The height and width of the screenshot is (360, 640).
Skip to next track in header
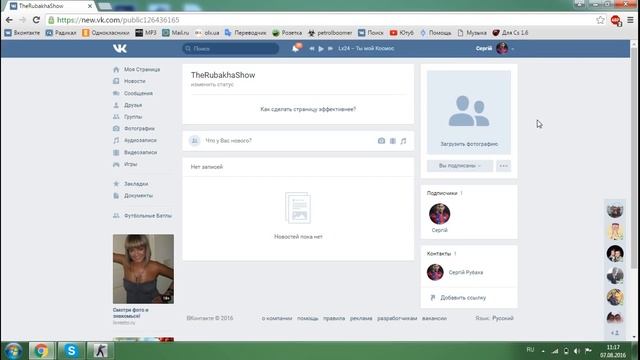pyautogui.click(x=331, y=49)
